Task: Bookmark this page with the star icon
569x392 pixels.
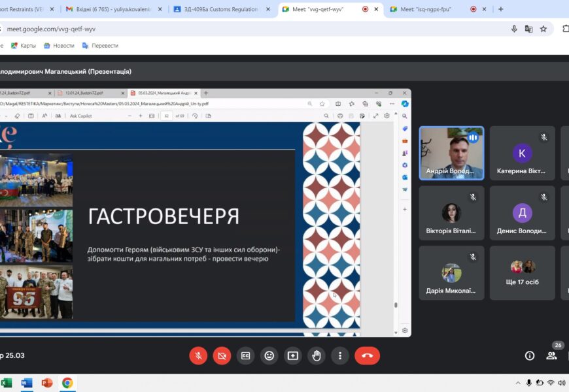Action: 543,29
